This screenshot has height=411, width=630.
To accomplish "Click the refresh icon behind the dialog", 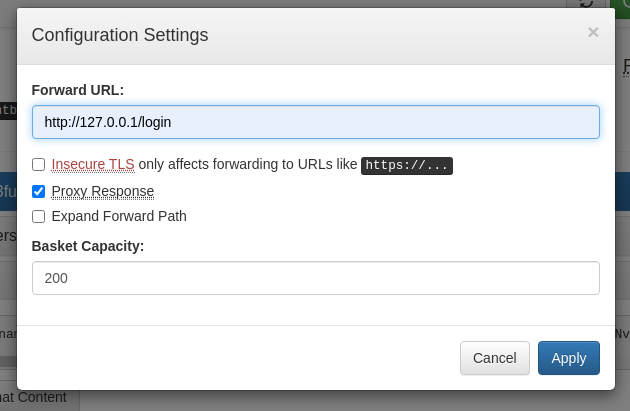I will [587, 4].
